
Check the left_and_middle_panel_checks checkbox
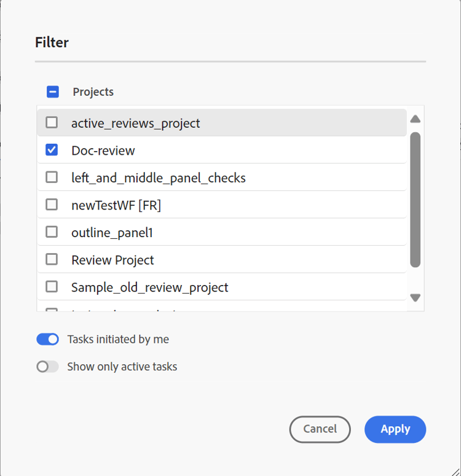52,178
